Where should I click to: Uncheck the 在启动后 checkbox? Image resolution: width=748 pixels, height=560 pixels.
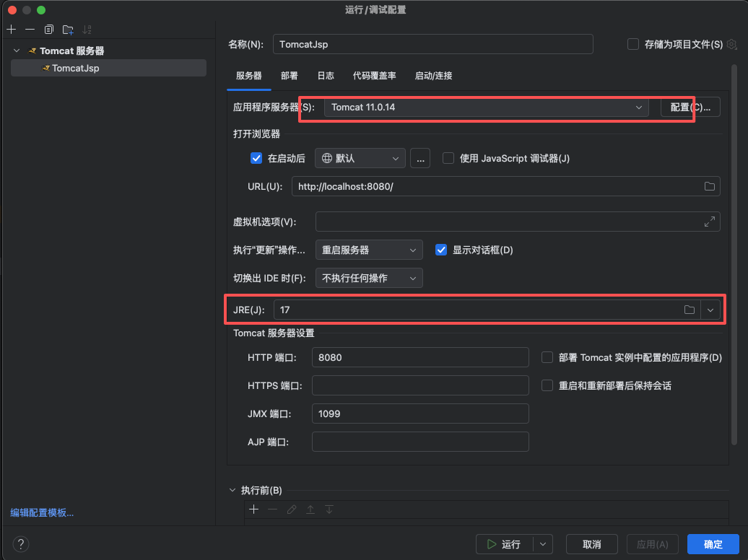click(x=256, y=158)
